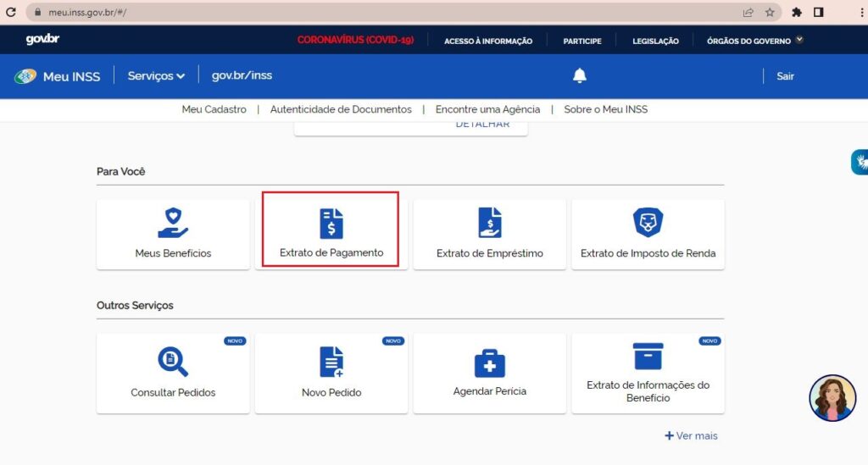Click the gov.br logo
Screen dimensions: 868x465
coord(42,39)
